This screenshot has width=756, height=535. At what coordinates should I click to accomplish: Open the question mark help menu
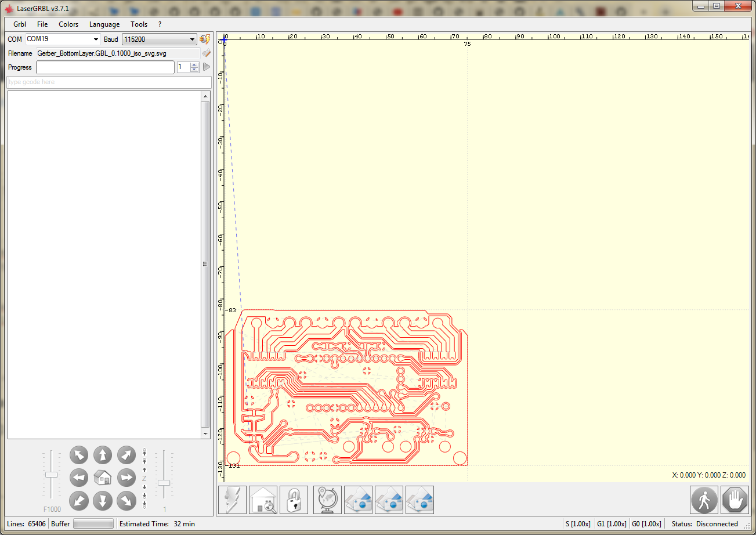(160, 24)
